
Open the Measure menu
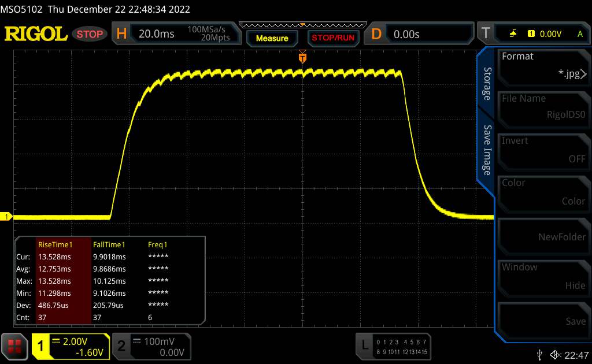coord(272,38)
